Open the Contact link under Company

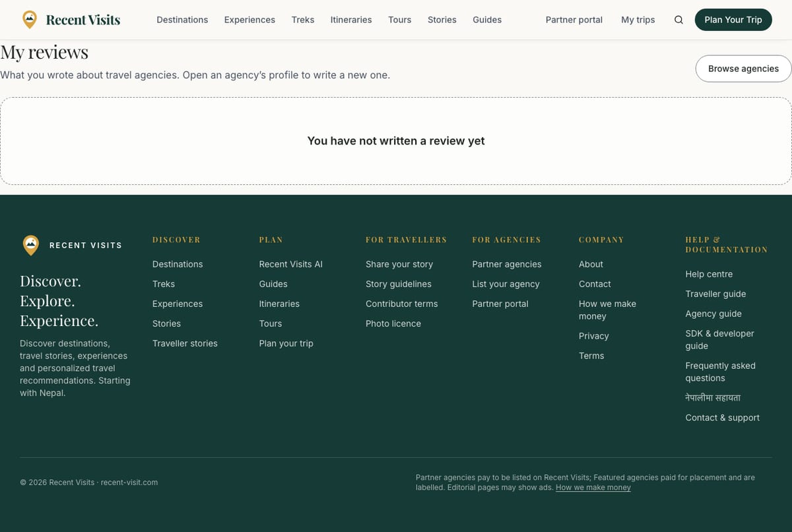(595, 284)
